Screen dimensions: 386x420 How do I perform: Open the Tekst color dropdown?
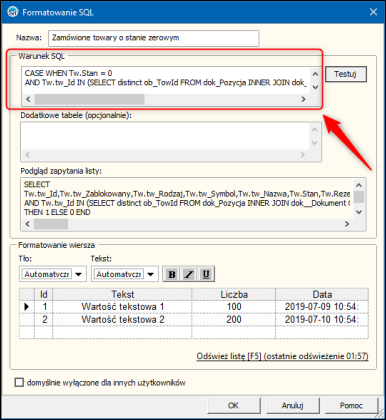151,274
